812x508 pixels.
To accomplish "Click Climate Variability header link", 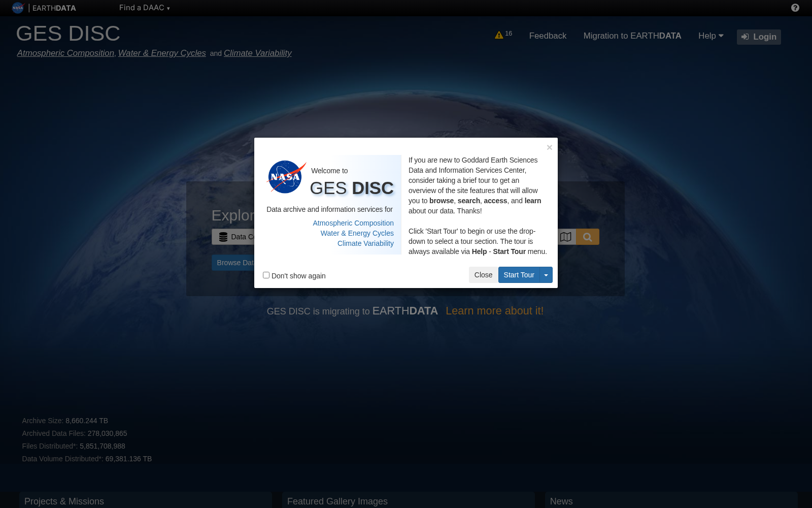I will click(258, 53).
